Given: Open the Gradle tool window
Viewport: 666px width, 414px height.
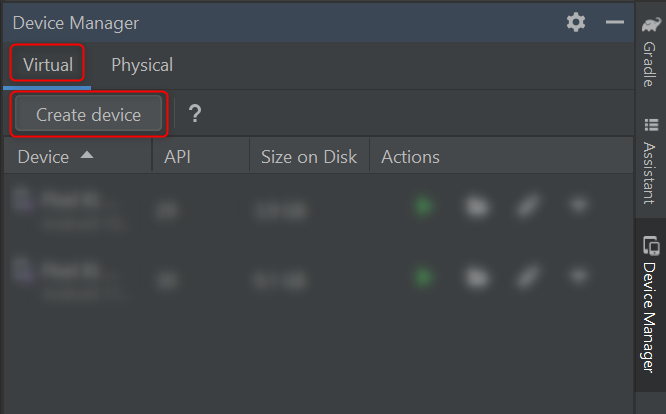Looking at the screenshot, I should (x=650, y=51).
